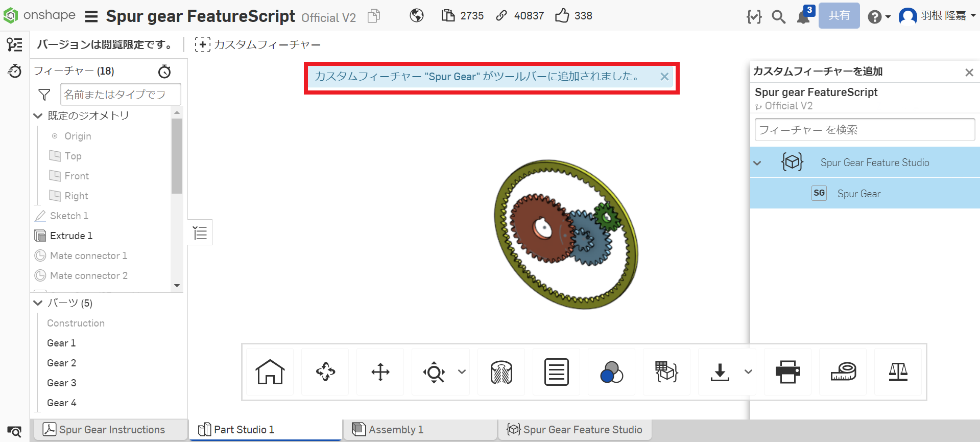Click the appearance color spheres icon

[612, 372]
